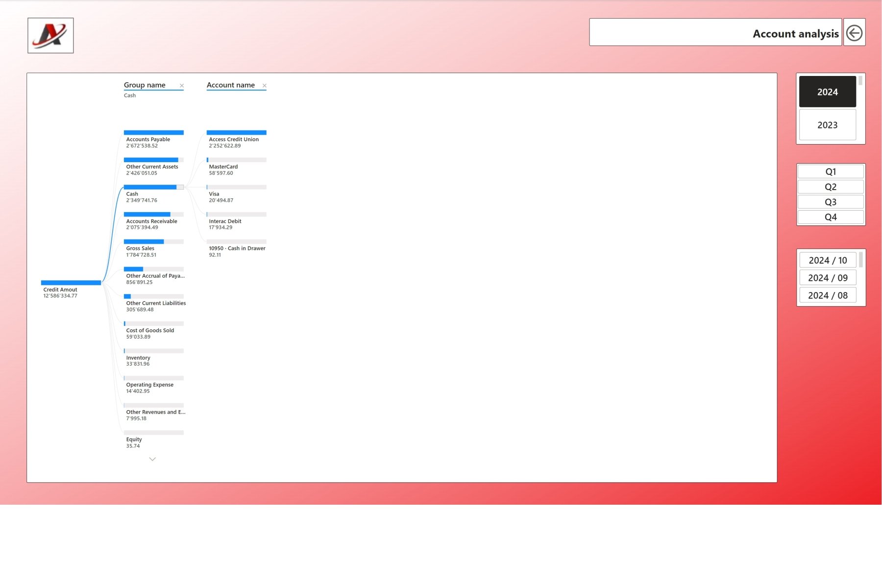
Task: Click the Account name column header
Action: tap(231, 85)
